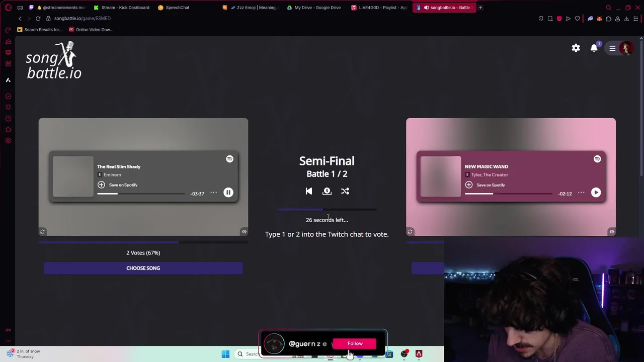Click the battle countdown progress bar
This screenshot has height=362, width=644.
pyautogui.click(x=327, y=210)
